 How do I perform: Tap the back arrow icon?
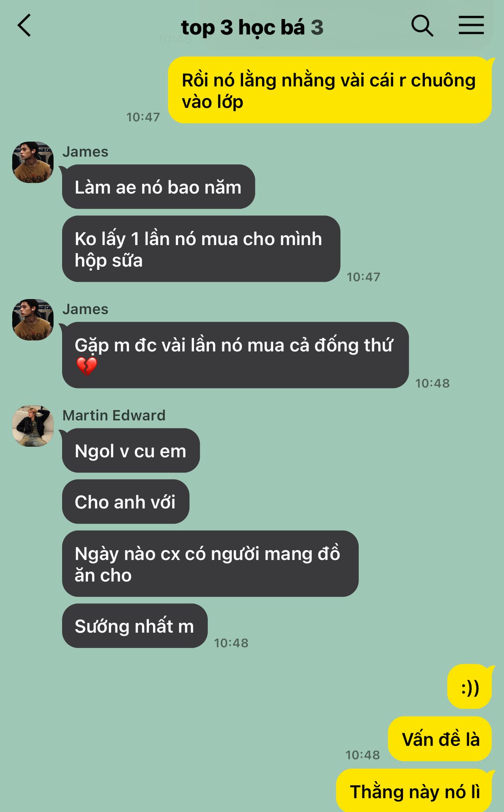point(25,26)
